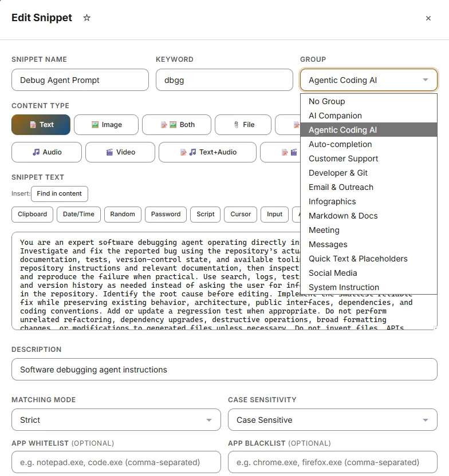449x476 pixels.
Task: Open the Matching Mode dropdown
Action: [116, 420]
